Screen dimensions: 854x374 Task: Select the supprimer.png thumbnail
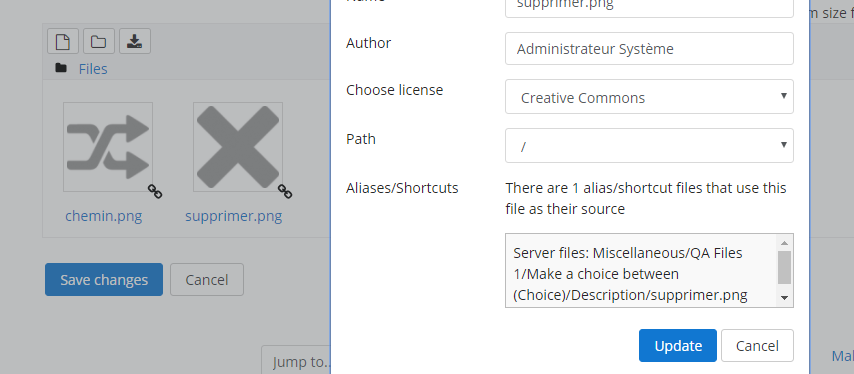click(x=237, y=147)
